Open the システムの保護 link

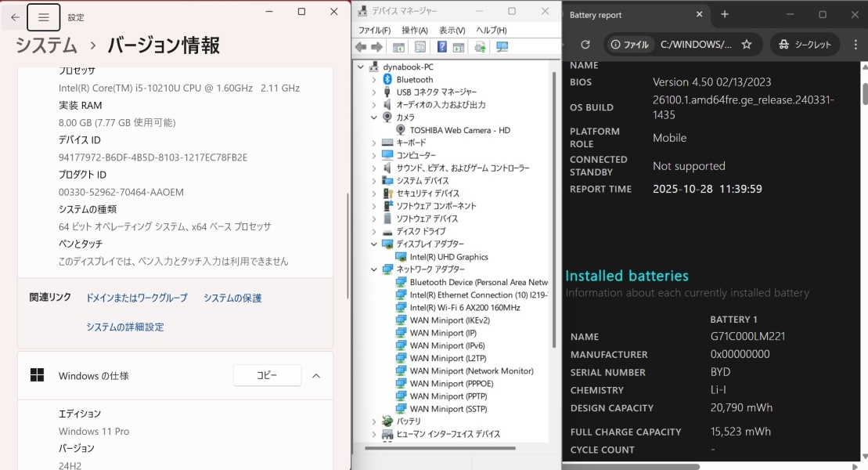click(x=232, y=298)
